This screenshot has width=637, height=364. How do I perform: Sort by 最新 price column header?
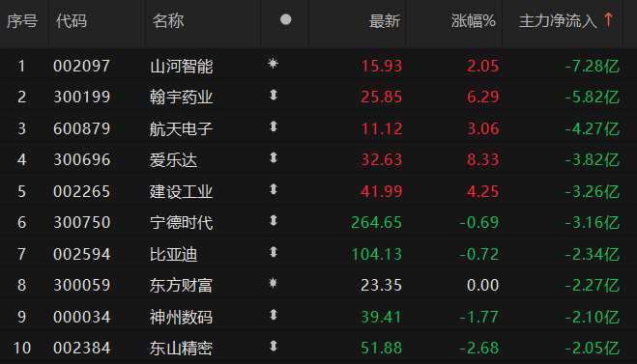click(385, 20)
